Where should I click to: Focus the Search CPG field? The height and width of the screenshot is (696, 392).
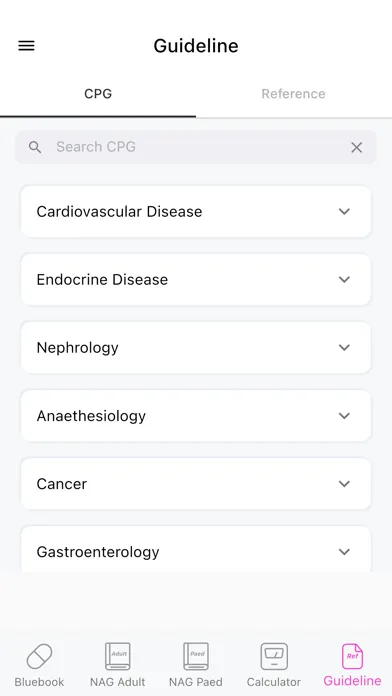(x=195, y=147)
